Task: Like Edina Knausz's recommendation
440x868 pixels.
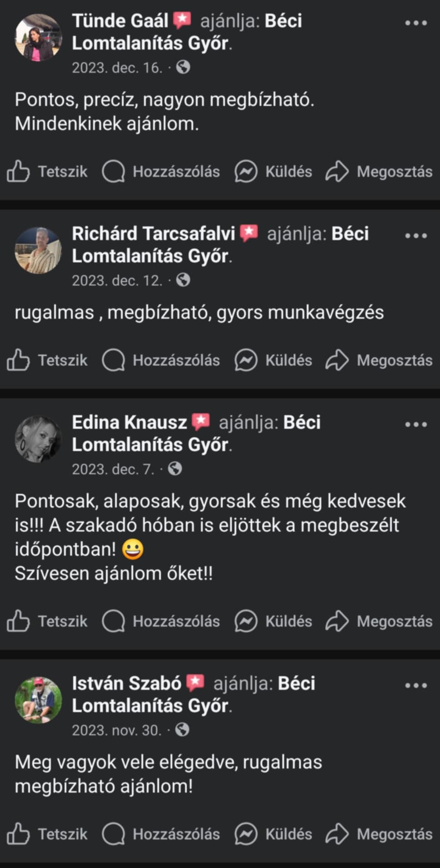Action: [x=47, y=622]
